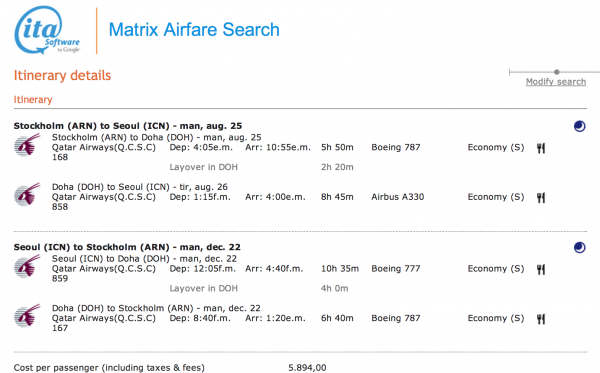600x373 pixels.
Task: Click the 10h 35m flight duration
Action: tap(340, 269)
